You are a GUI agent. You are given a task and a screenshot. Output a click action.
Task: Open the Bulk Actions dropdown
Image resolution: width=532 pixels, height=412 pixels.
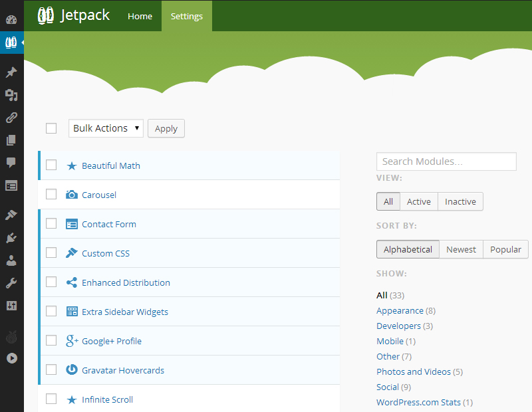coord(106,128)
